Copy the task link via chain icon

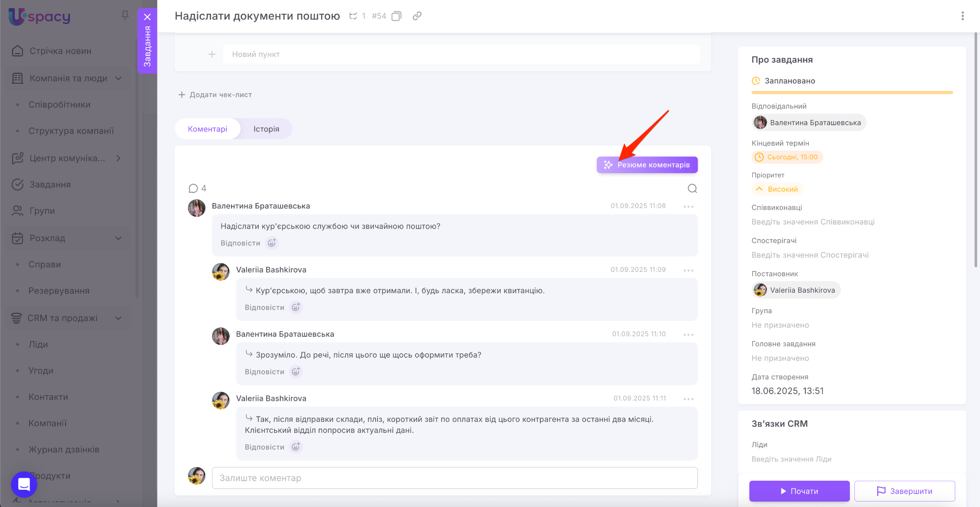point(417,16)
